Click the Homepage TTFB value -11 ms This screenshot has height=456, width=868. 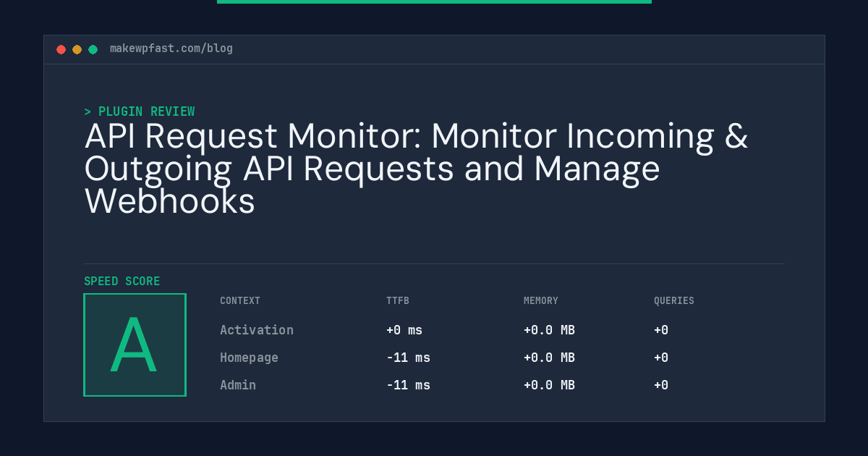[x=408, y=358]
